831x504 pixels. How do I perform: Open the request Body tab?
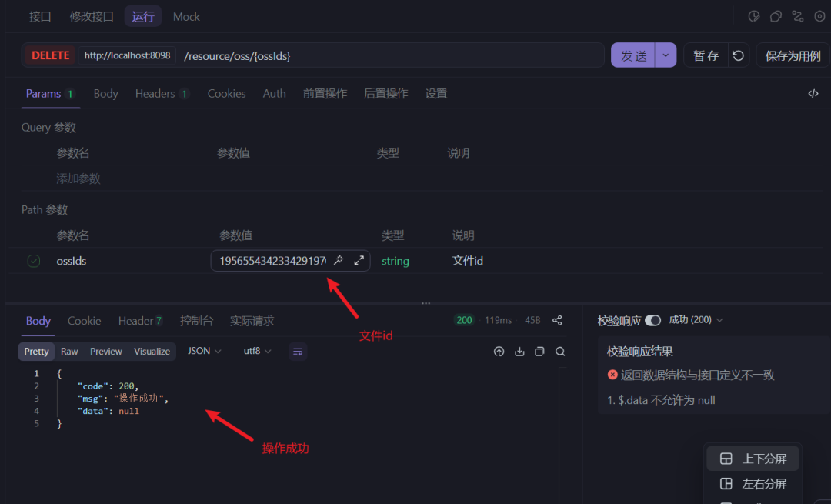[105, 94]
